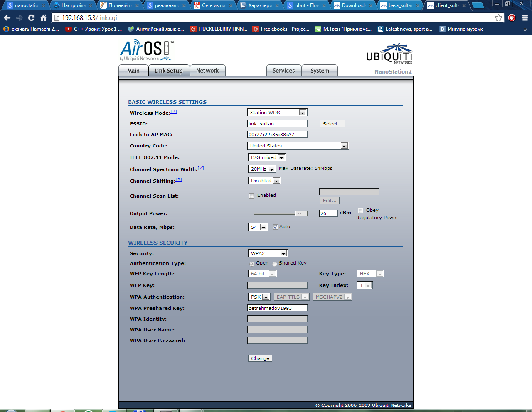Open the 'М.Твен Приключе...' bookmark
Viewport: 532px width, 412px height.
[343, 29]
